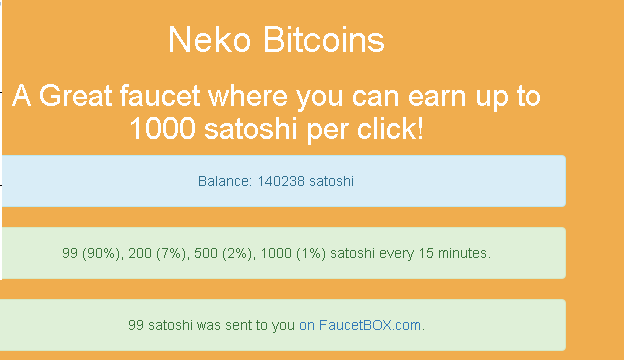
Task: Open the FaucetBOX.com link
Action: click(x=361, y=325)
